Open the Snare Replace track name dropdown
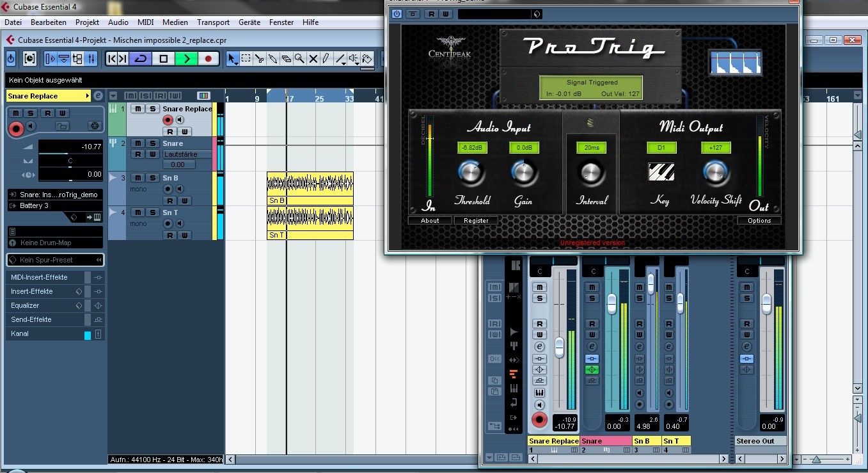The image size is (868, 473). point(49,96)
